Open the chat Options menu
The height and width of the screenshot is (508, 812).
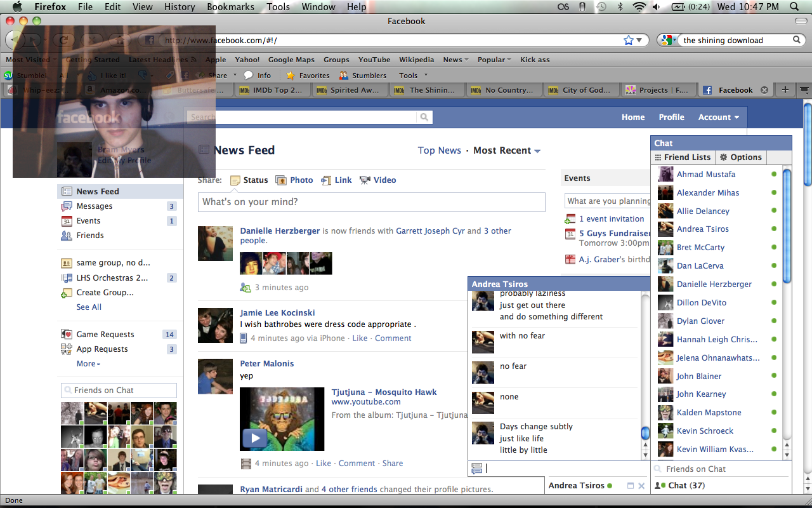[741, 157]
